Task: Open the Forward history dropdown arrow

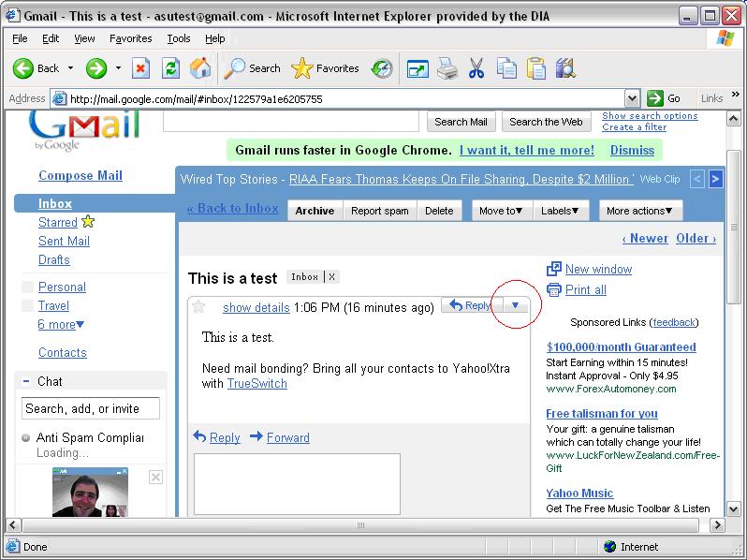Action: 118,68
